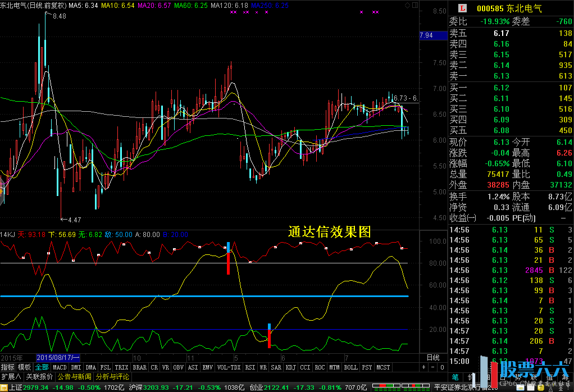Switch to the KDJ indicator tab

pyautogui.click(x=290, y=367)
